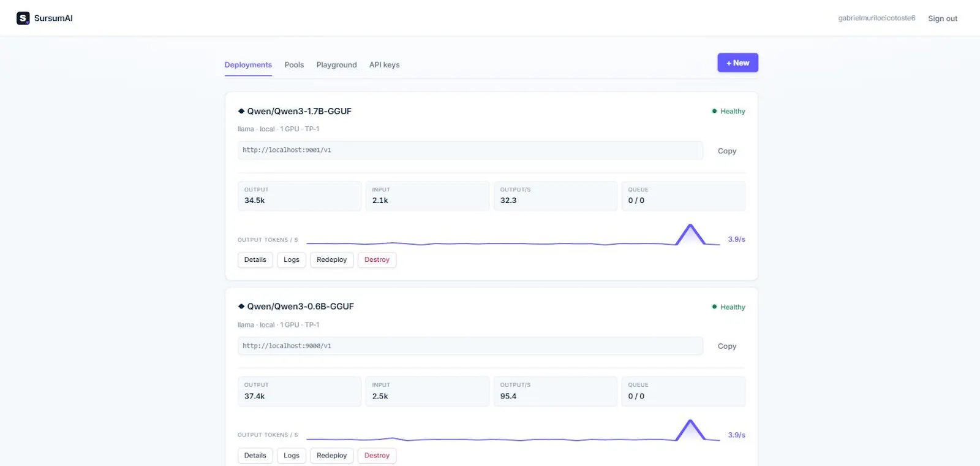The height and width of the screenshot is (466, 980).
Task: Click the 3.9/s rate value for Qwen3-1.7B
Action: [x=736, y=240]
